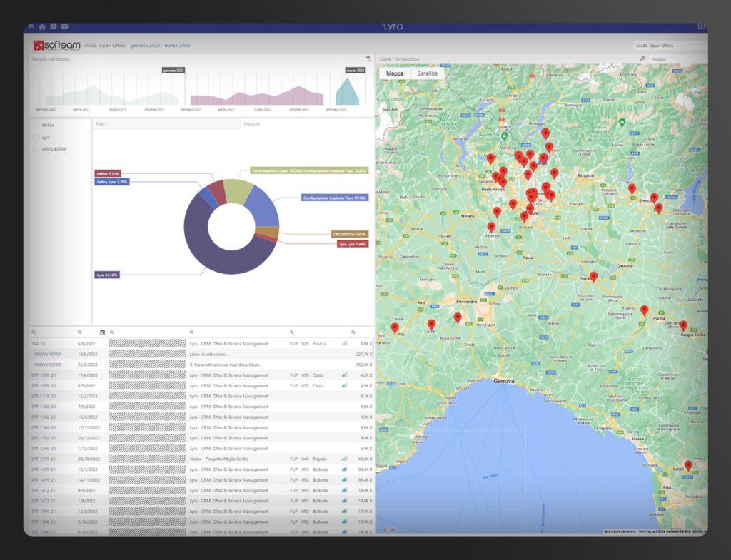Select the Helios radio option
This screenshot has height=560, width=731.
coord(36,125)
